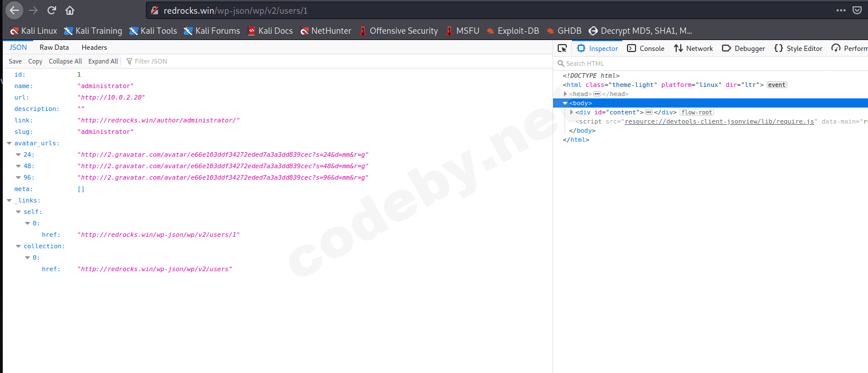Click the Copy button in JSON viewer
The image size is (868, 373).
[35, 61]
